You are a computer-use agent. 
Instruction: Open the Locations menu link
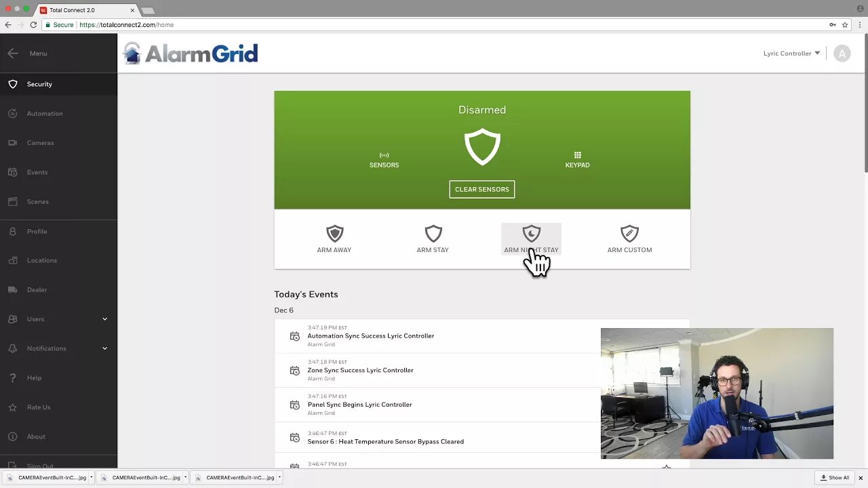[x=42, y=260]
